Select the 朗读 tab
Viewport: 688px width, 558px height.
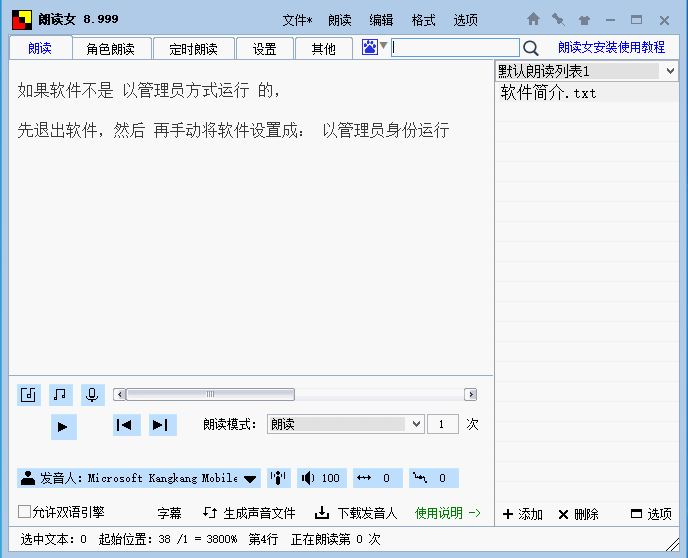click(40, 48)
